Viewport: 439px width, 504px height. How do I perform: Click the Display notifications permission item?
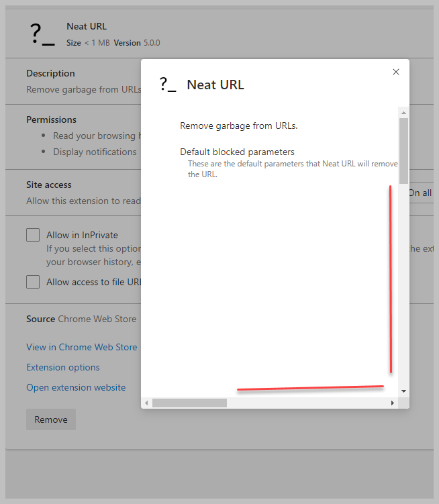[x=95, y=152]
